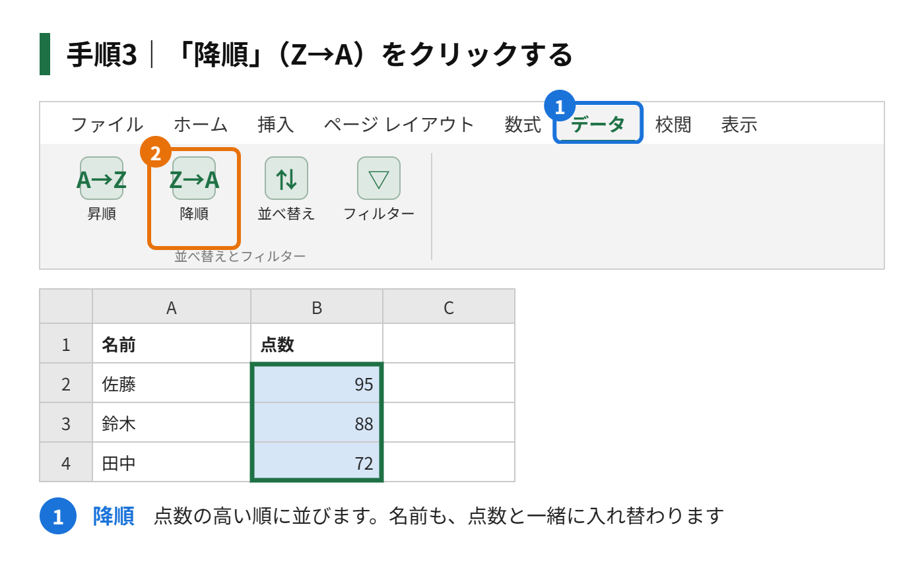Select column B header
The height and width of the screenshot is (566, 924).
click(x=317, y=306)
